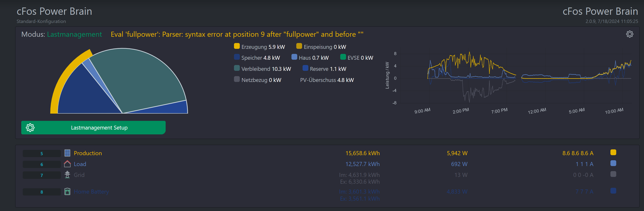Click the gray swatch in Grid row

pos(613,174)
